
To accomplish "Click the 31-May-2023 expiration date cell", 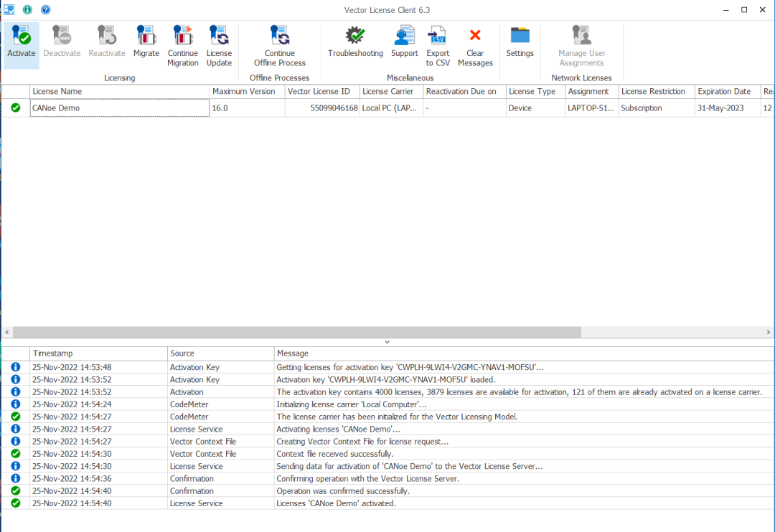I will 728,108.
